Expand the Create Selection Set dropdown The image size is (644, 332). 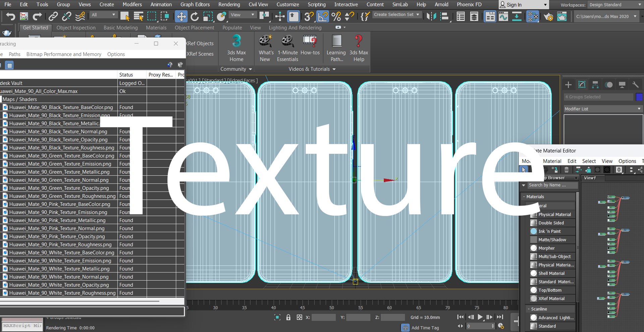(396, 15)
